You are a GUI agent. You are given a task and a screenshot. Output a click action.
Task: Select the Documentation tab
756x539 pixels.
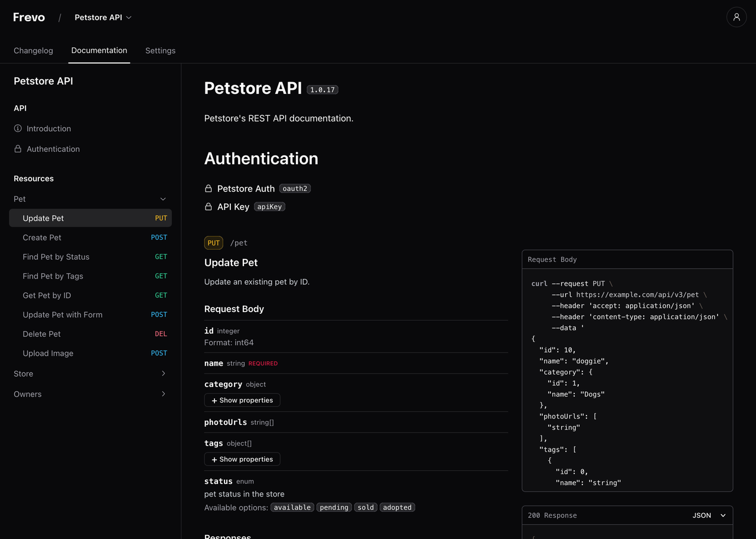click(x=99, y=50)
